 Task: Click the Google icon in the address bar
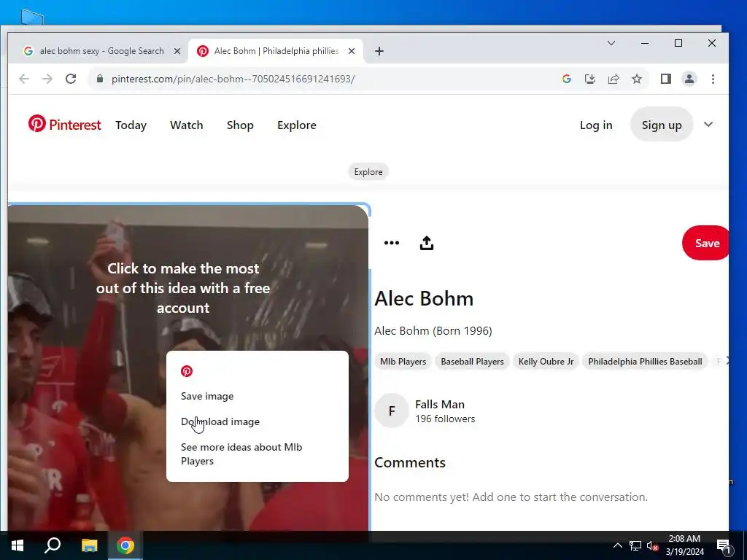pos(566,79)
